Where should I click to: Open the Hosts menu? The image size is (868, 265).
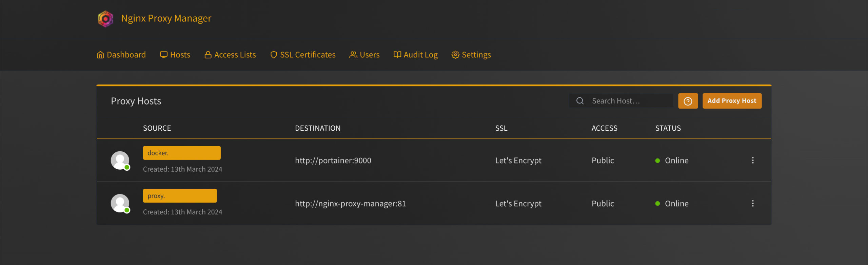point(175,55)
